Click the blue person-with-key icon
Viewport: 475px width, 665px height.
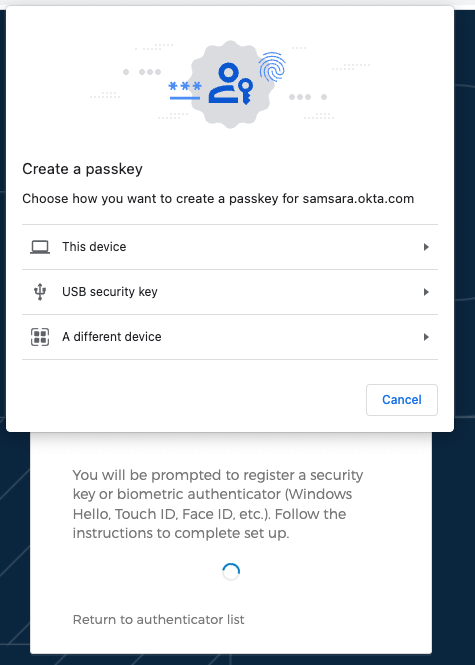click(231, 83)
